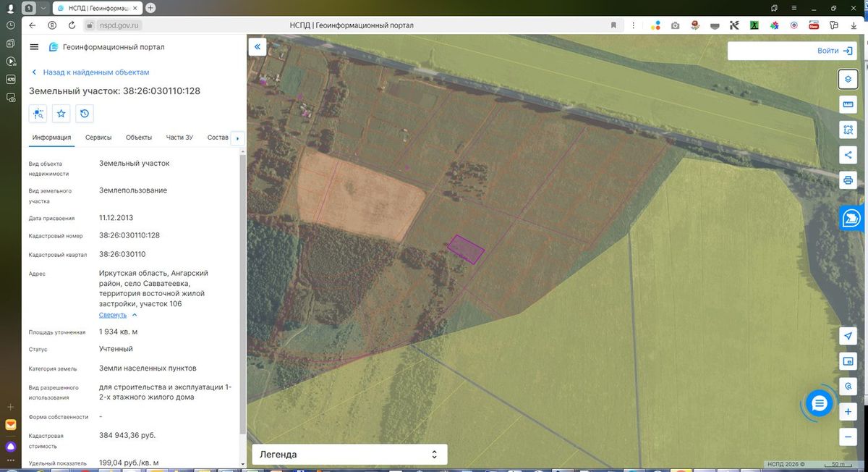Open the portal hamburger menu
This screenshot has height=472, width=868.
34,47
